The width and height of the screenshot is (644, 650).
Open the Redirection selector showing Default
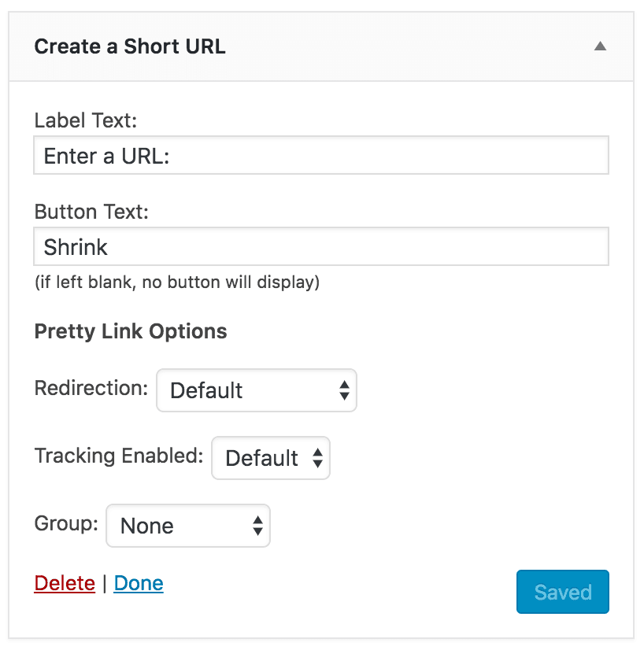(256, 390)
